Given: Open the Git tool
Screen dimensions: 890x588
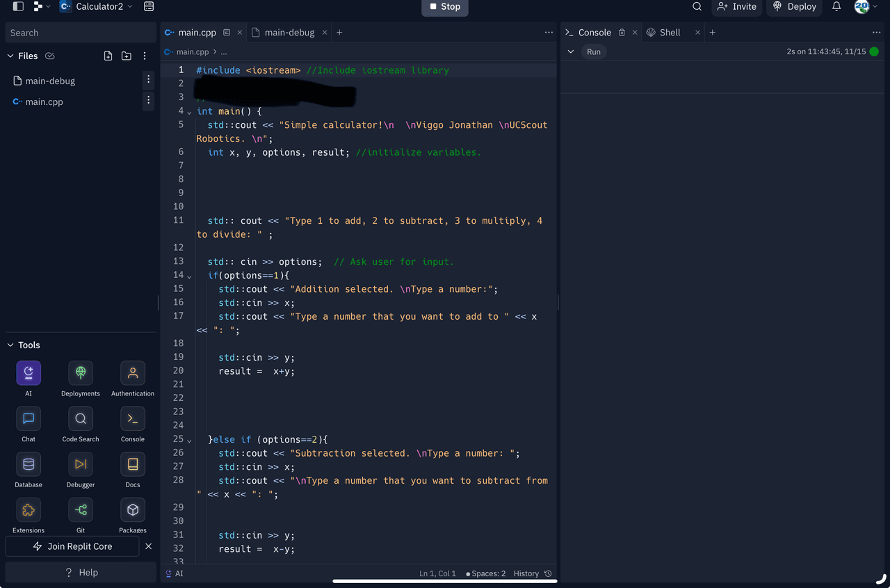Looking at the screenshot, I should click(81, 510).
